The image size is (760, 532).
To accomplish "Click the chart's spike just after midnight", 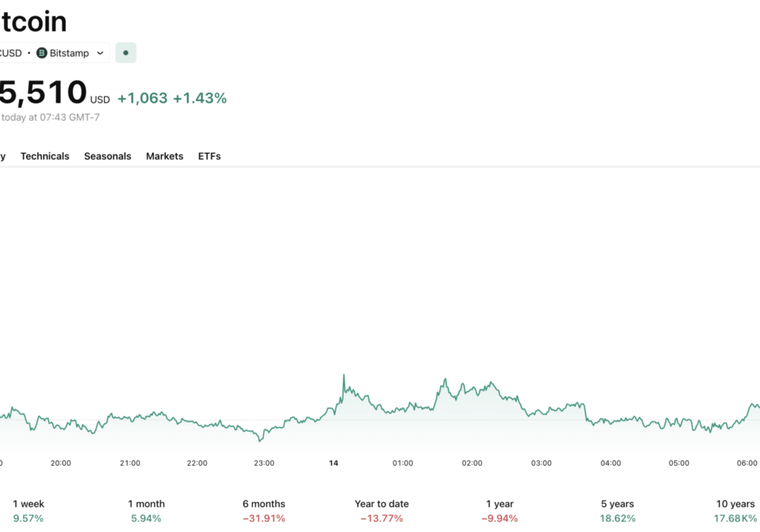I will 344,375.
